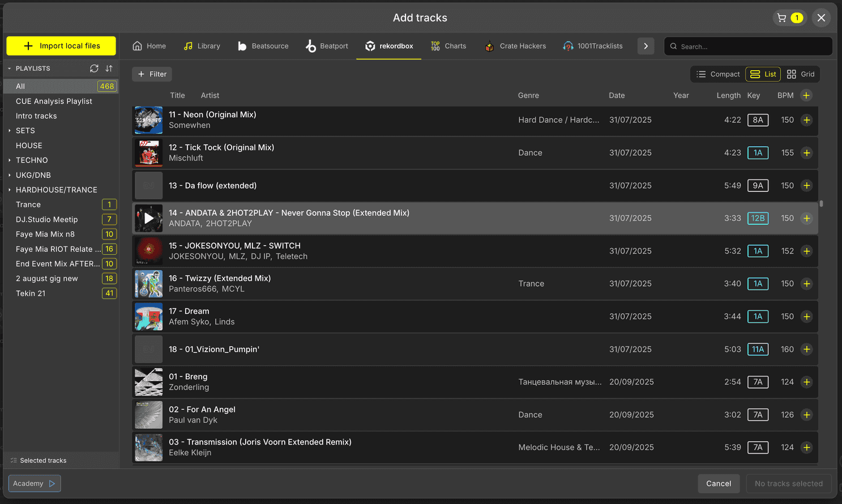The image size is (842, 504).
Task: Collapse the PLAYLISTS section
Action: [9, 68]
